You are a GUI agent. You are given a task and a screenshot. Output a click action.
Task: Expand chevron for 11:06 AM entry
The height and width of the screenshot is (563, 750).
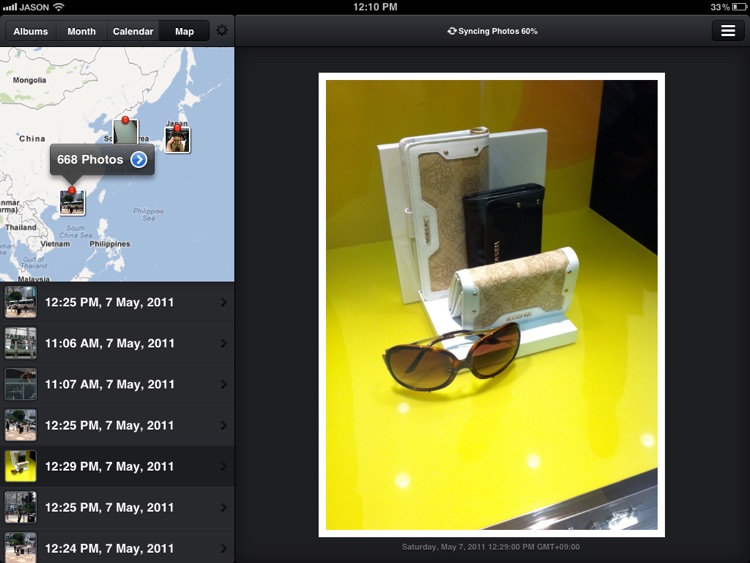pos(224,343)
